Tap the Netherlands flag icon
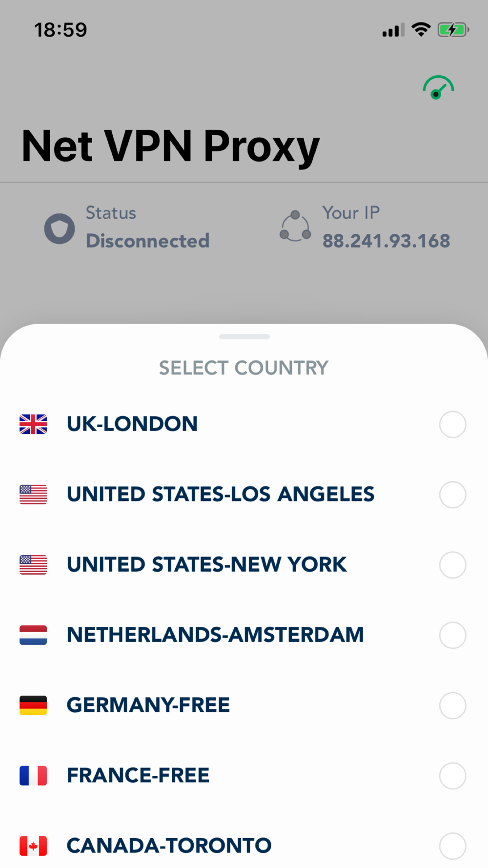The height and width of the screenshot is (868, 488). (x=33, y=635)
